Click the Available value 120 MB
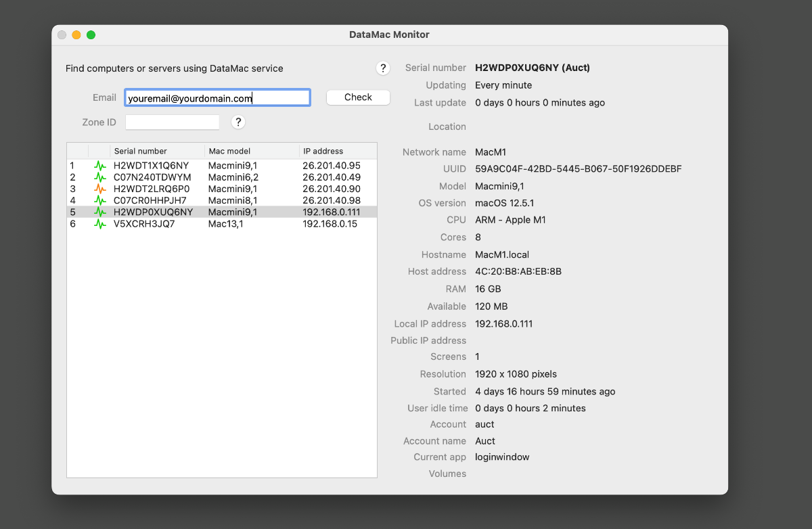 [x=491, y=306]
